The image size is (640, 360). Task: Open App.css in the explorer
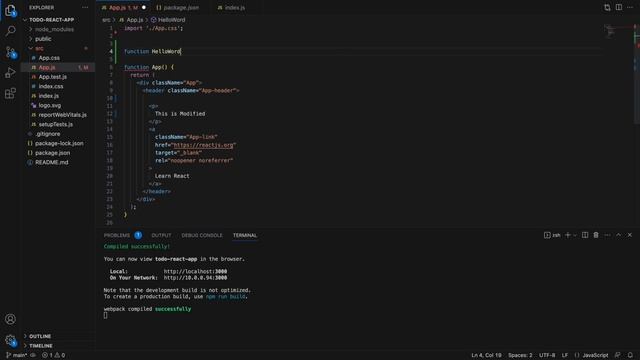(49, 58)
